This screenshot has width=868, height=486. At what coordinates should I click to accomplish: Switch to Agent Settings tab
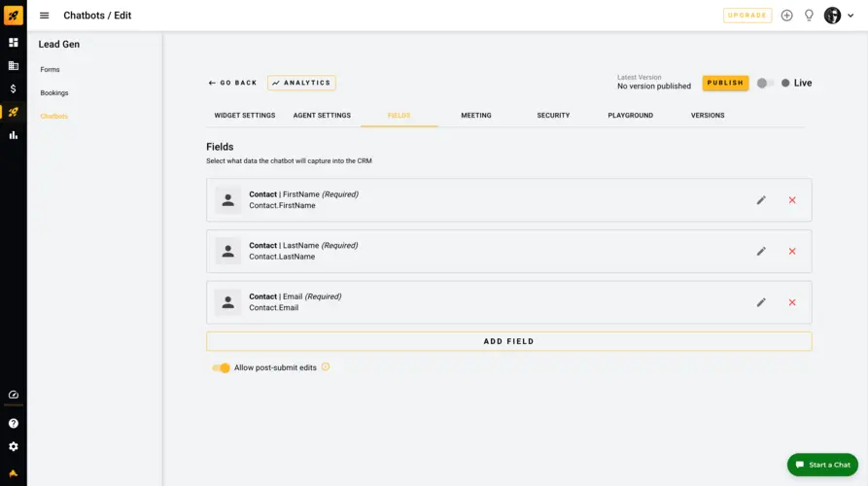[x=322, y=115]
